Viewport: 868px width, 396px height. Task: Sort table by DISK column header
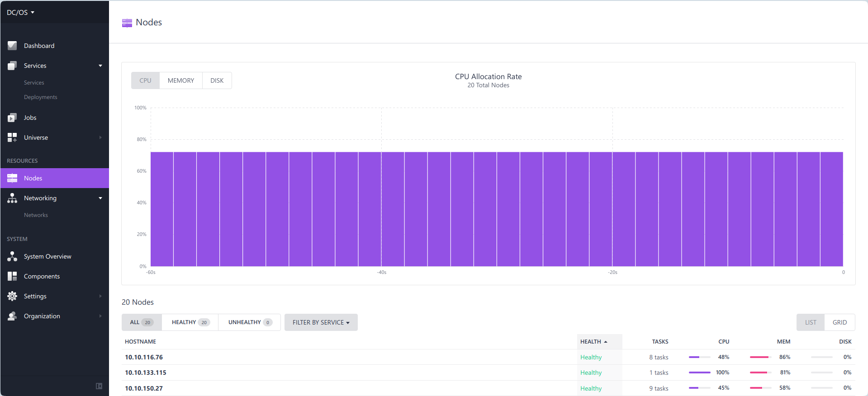click(845, 342)
